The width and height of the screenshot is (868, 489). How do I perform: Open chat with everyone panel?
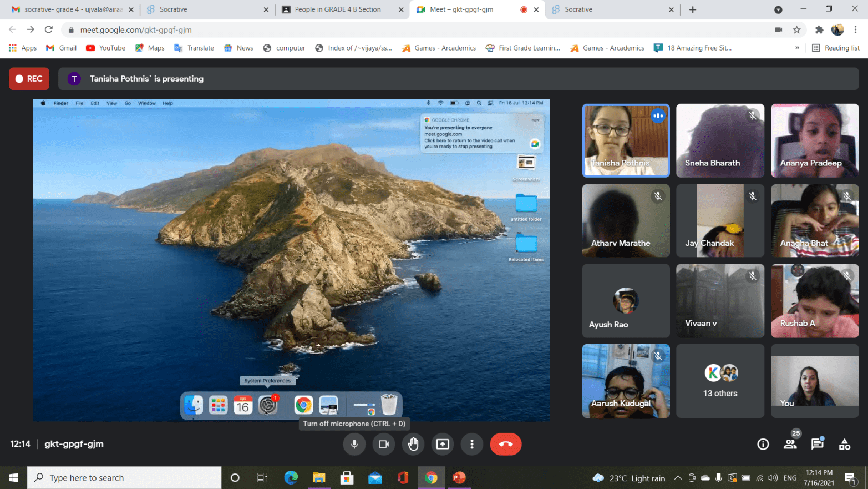(817, 444)
